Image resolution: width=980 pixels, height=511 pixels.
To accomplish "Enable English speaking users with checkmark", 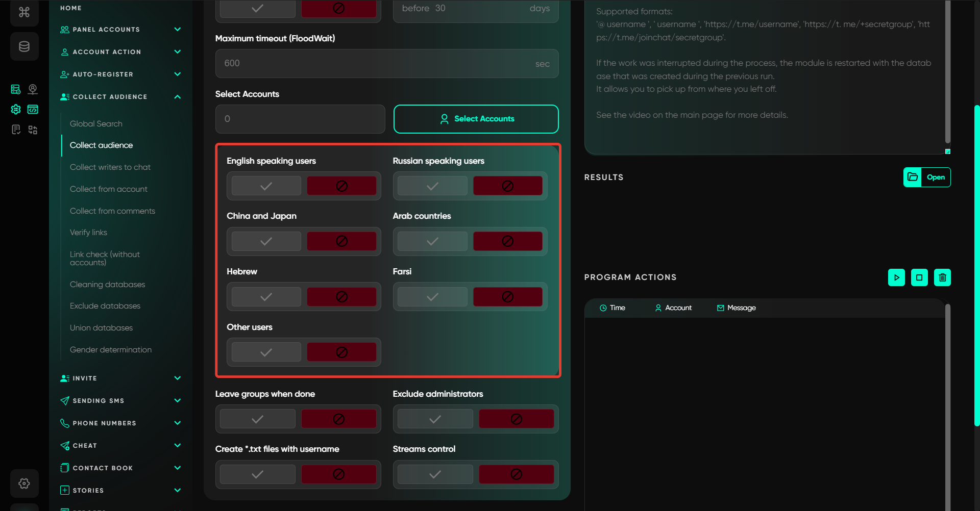I will click(x=266, y=186).
